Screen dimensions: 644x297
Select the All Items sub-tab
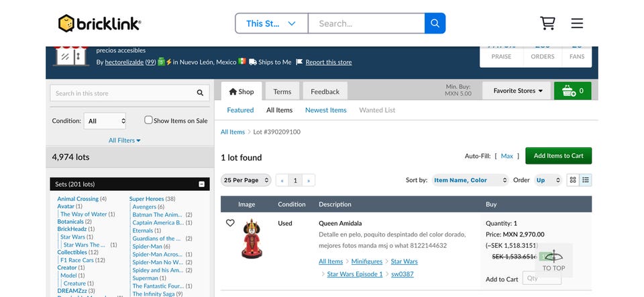[279, 110]
